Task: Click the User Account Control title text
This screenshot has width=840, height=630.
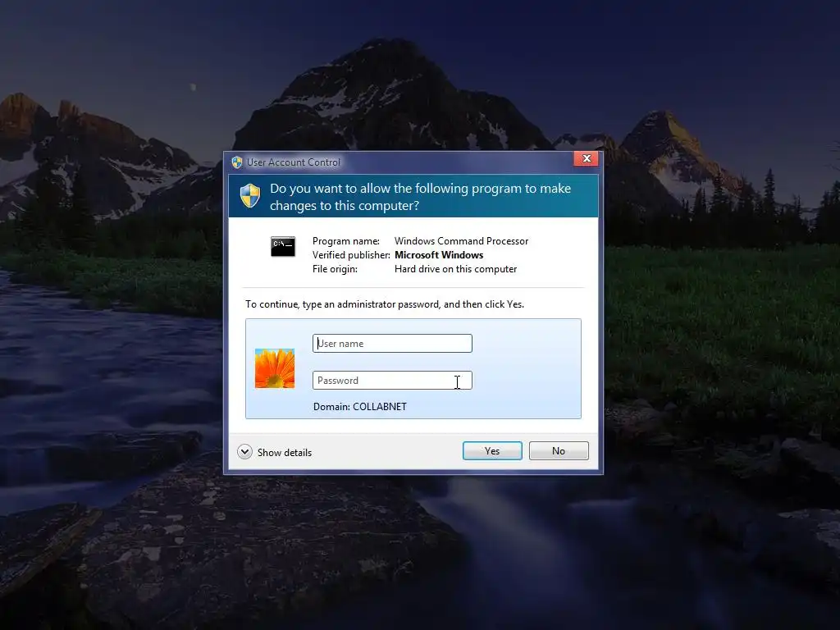Action: coord(294,162)
